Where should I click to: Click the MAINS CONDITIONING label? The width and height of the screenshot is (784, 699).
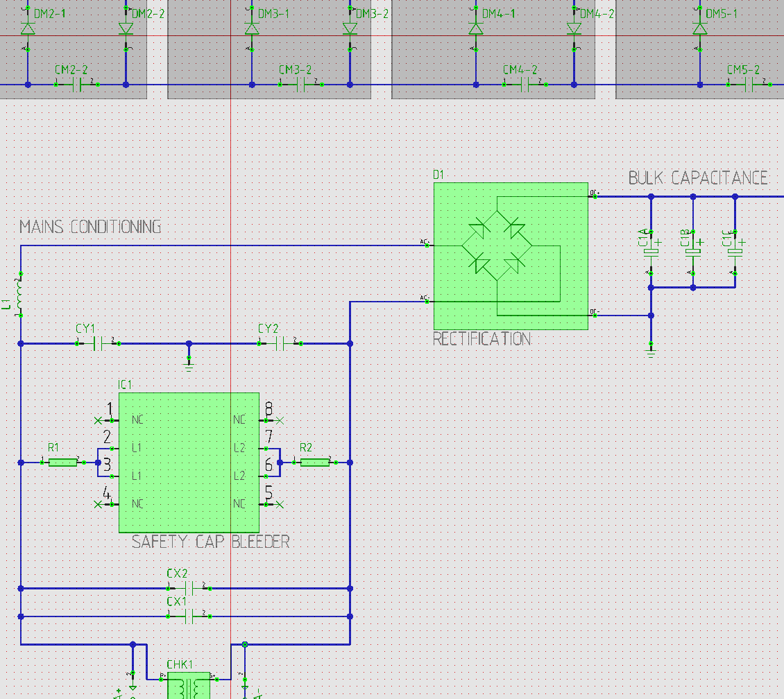tap(90, 227)
